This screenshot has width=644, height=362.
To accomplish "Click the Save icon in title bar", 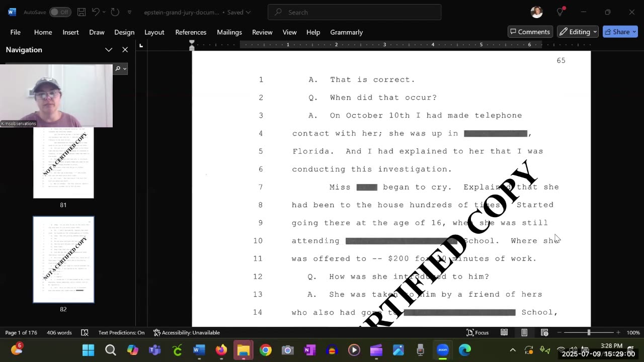I will tap(82, 12).
